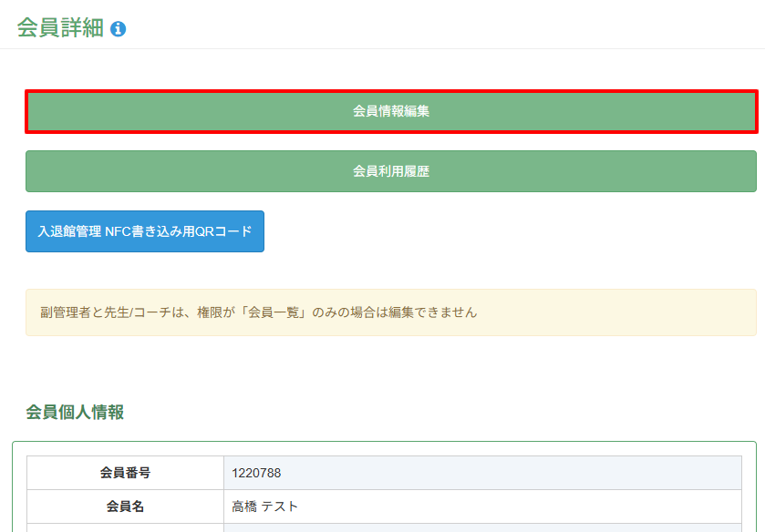Click the info icon beside 会員詳細 title
The width and height of the screenshot is (765, 532).
click(118, 29)
